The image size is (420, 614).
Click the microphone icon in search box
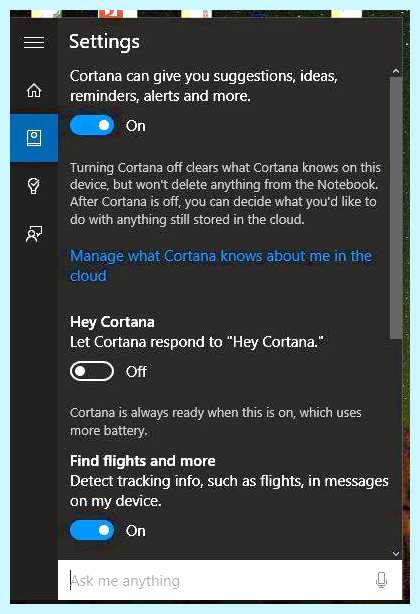[x=381, y=580]
